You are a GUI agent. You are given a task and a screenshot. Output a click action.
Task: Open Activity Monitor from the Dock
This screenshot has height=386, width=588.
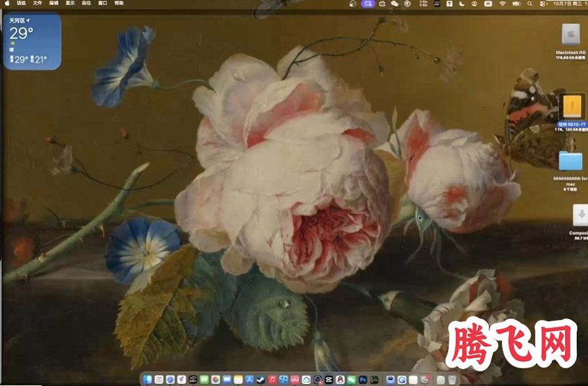[374, 379]
